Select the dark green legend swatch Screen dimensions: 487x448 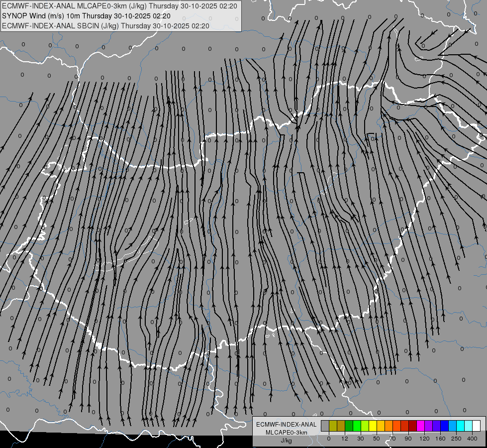349,426
